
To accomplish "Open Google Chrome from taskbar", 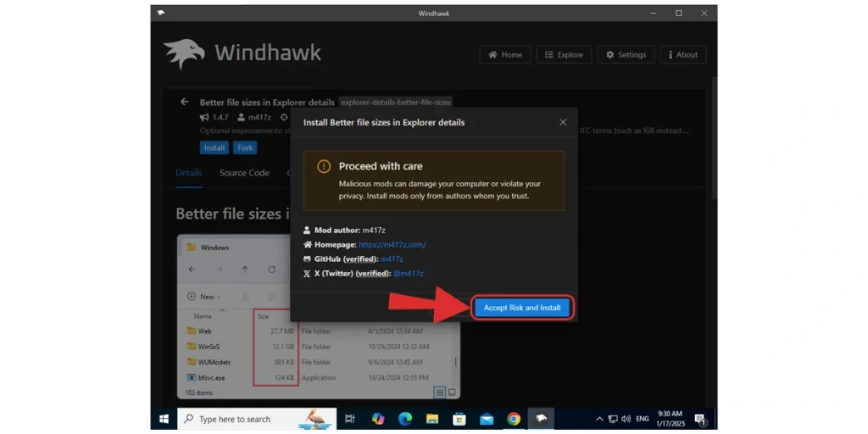I will tap(514, 419).
